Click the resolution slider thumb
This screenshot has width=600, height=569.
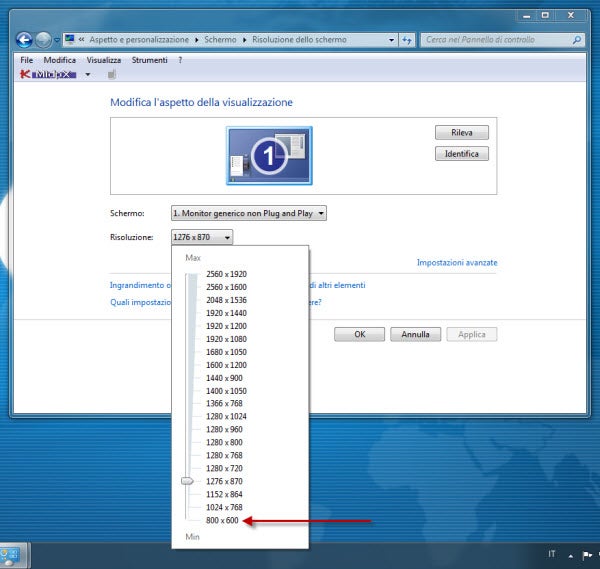[187, 481]
